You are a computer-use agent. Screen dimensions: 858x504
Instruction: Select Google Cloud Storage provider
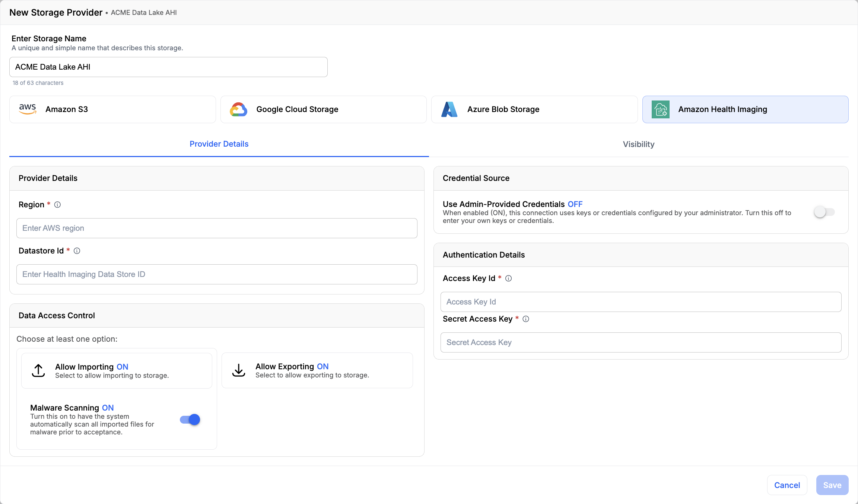coord(324,109)
